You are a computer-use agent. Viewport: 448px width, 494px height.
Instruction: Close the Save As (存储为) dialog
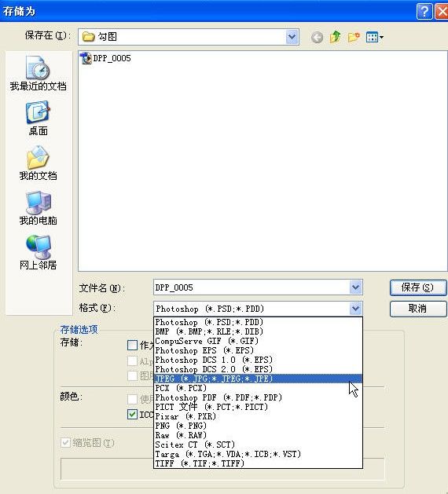pyautogui.click(x=442, y=12)
